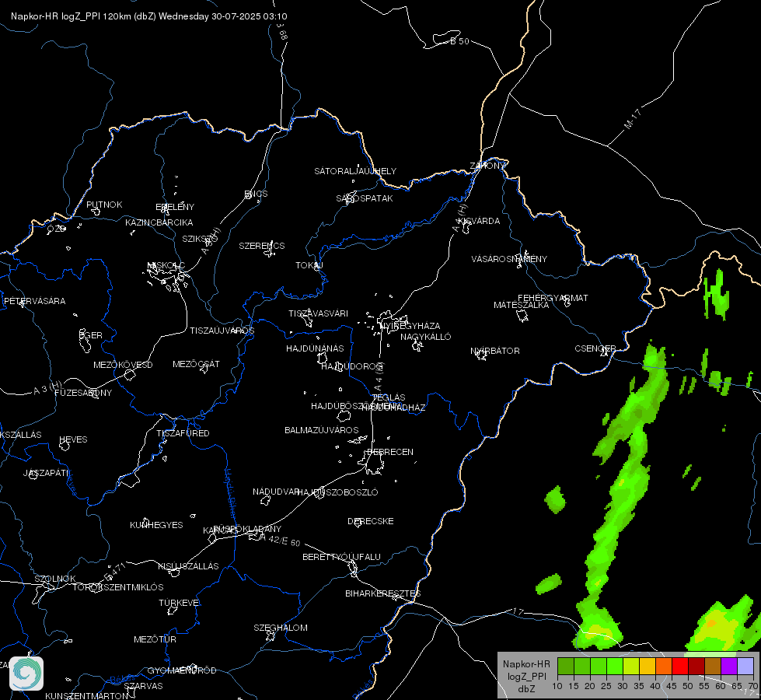Click the HAJDUNANAS label
Image resolution: width=761 pixels, height=700 pixels.
coord(315,348)
